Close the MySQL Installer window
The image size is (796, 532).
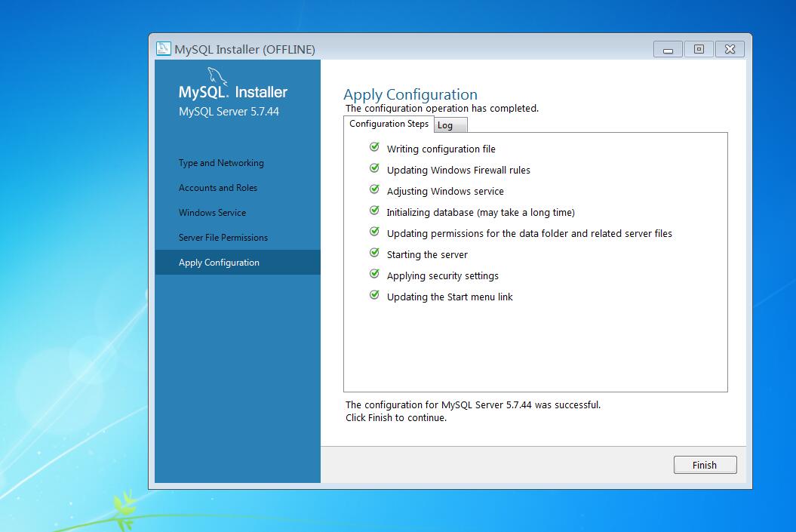coord(730,49)
